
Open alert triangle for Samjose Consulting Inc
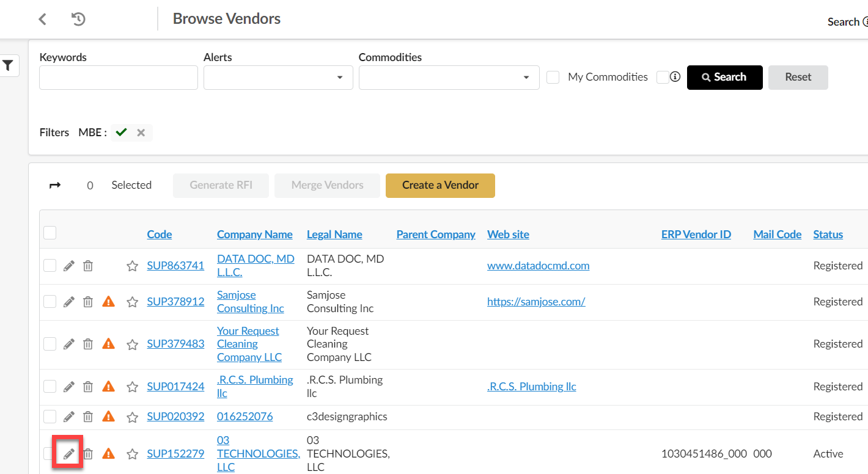click(x=108, y=302)
